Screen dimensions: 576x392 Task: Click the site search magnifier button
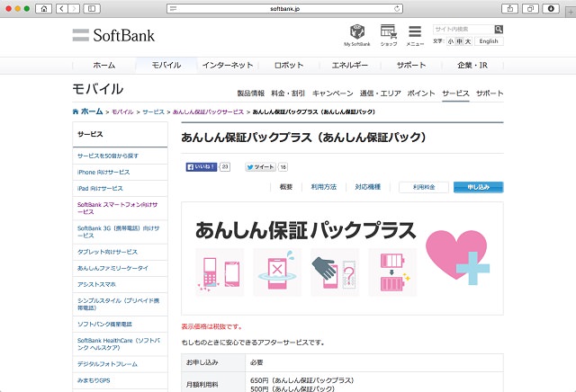click(x=499, y=29)
